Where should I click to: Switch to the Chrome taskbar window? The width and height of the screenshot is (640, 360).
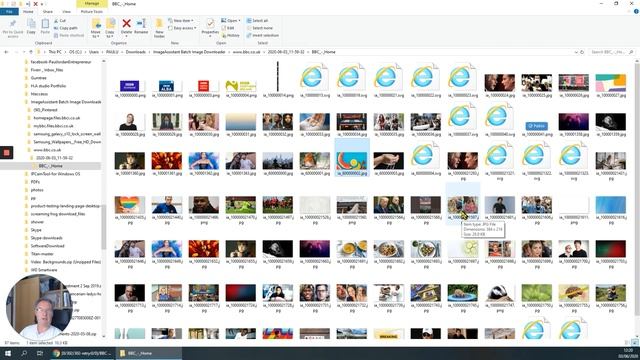[x=82, y=353]
